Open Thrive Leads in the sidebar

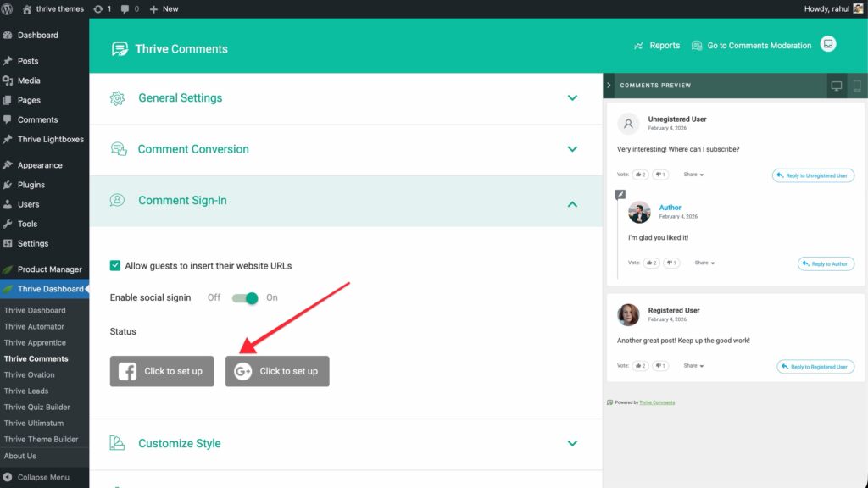point(26,391)
